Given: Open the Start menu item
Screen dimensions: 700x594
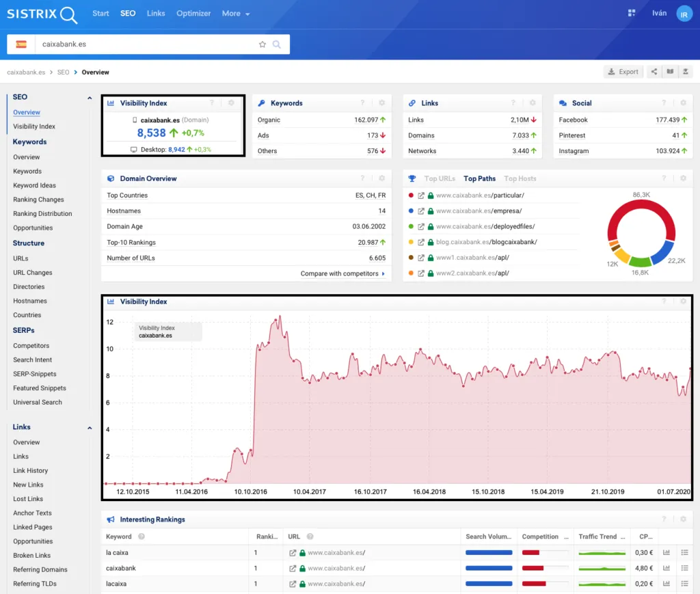Looking at the screenshot, I should (100, 14).
